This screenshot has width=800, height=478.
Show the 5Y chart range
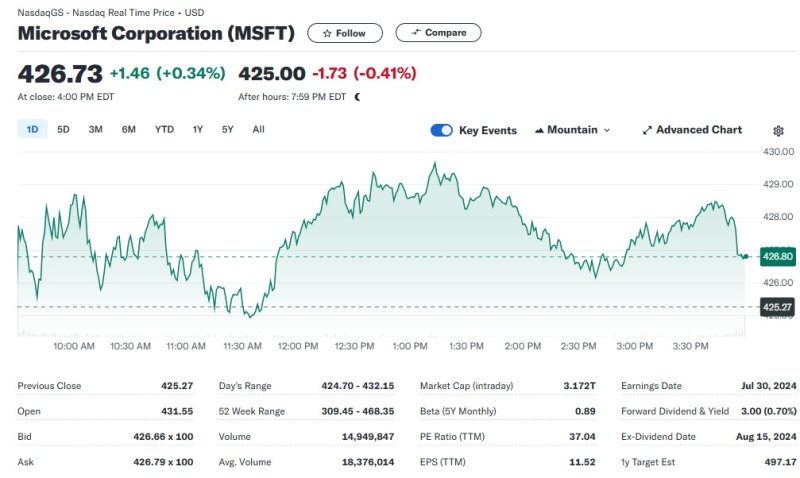pyautogui.click(x=228, y=129)
